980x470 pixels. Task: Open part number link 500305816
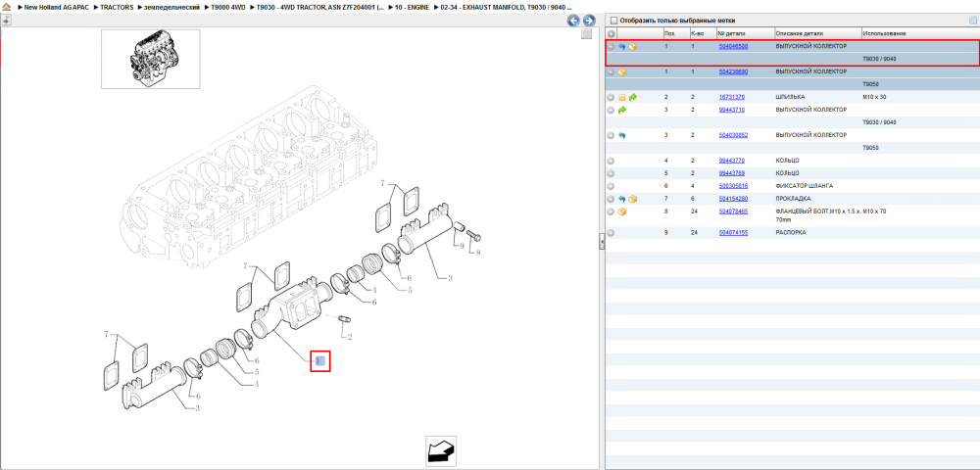coord(733,186)
